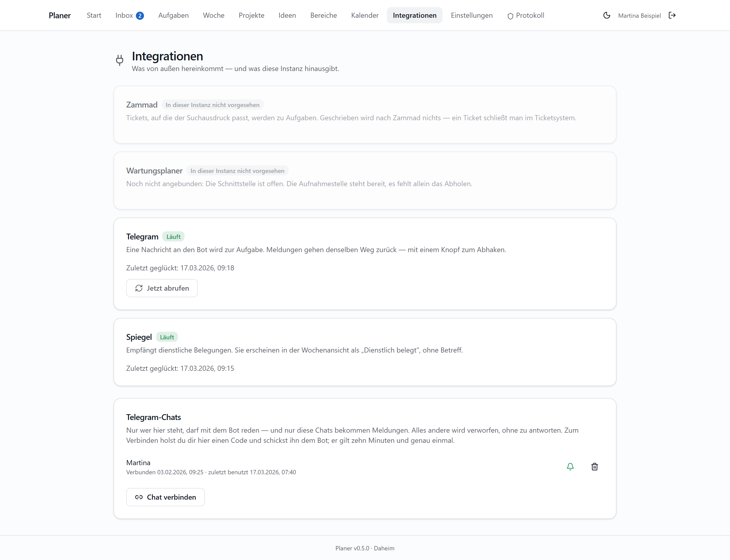
Task: Open Bereiche navigation item
Action: (323, 15)
